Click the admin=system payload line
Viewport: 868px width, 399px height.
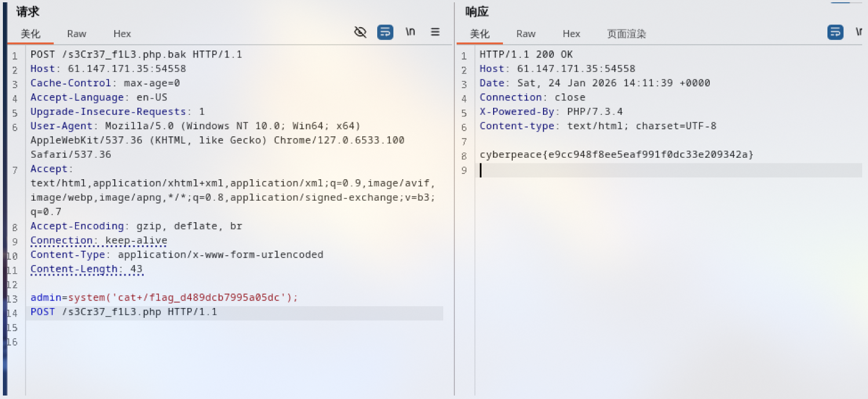tap(164, 298)
